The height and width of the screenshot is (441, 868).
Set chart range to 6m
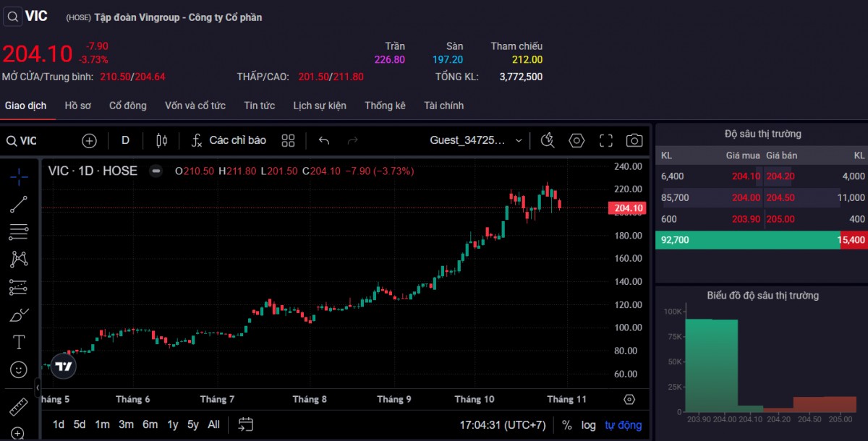click(x=150, y=425)
